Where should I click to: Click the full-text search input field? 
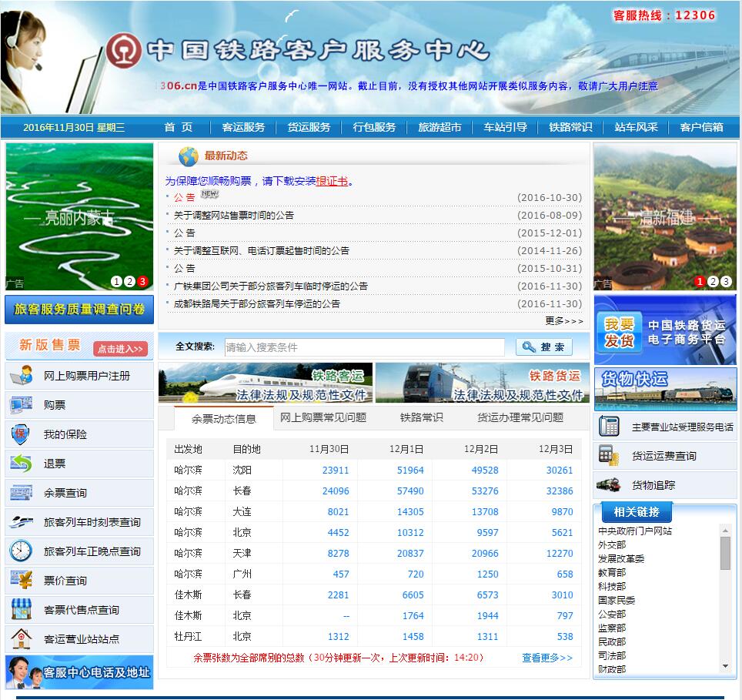(364, 347)
